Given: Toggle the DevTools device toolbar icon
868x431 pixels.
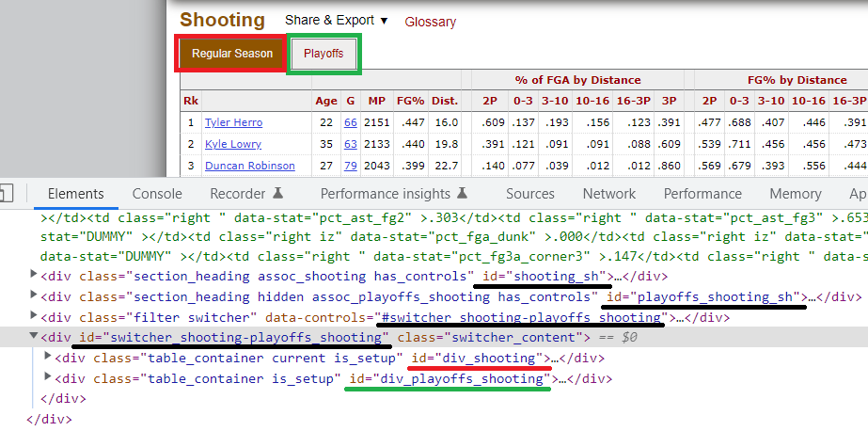Looking at the screenshot, I should pos(5,193).
